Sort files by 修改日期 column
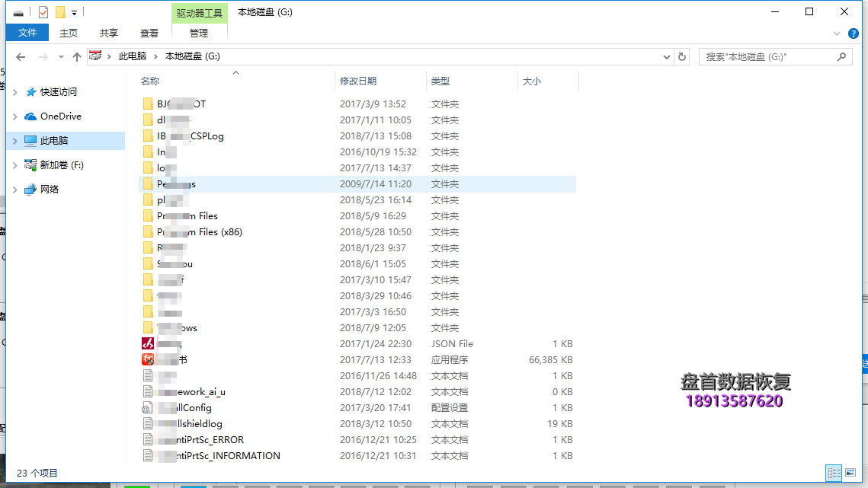The height and width of the screenshot is (488, 868). 358,81
